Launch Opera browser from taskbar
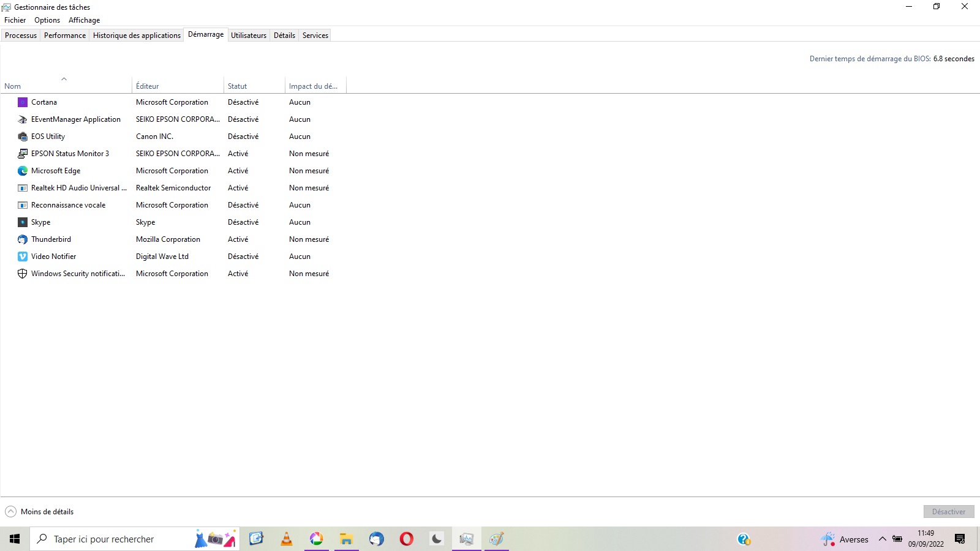 (407, 539)
